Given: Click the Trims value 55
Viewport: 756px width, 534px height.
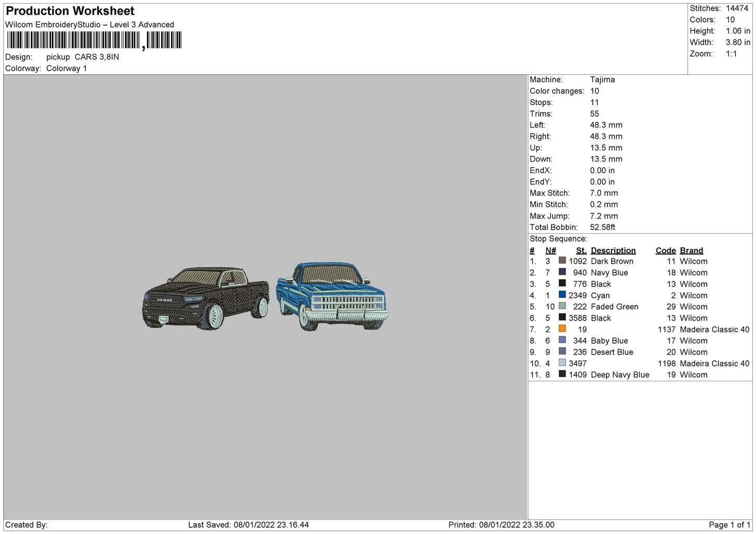Looking at the screenshot, I should pyautogui.click(x=594, y=113).
